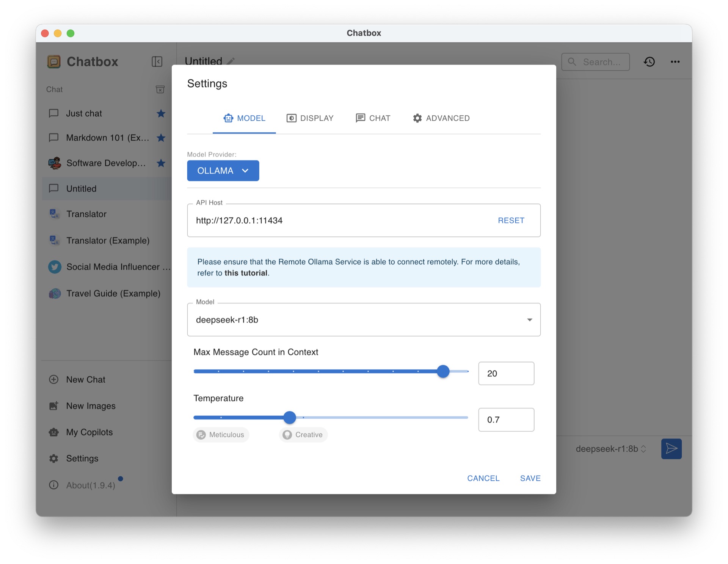Switch to the ADVANCED settings tab
Viewport: 728px width, 564px height.
point(441,118)
